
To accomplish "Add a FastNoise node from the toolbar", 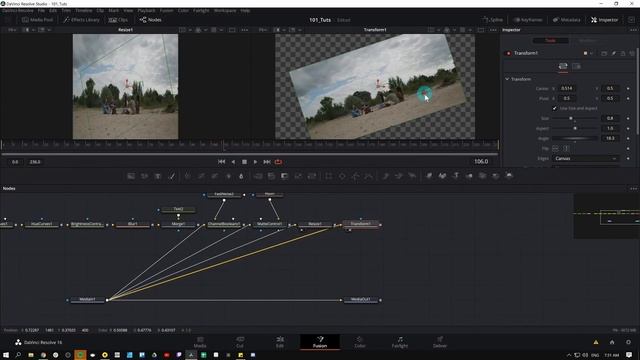I will tap(144, 176).
